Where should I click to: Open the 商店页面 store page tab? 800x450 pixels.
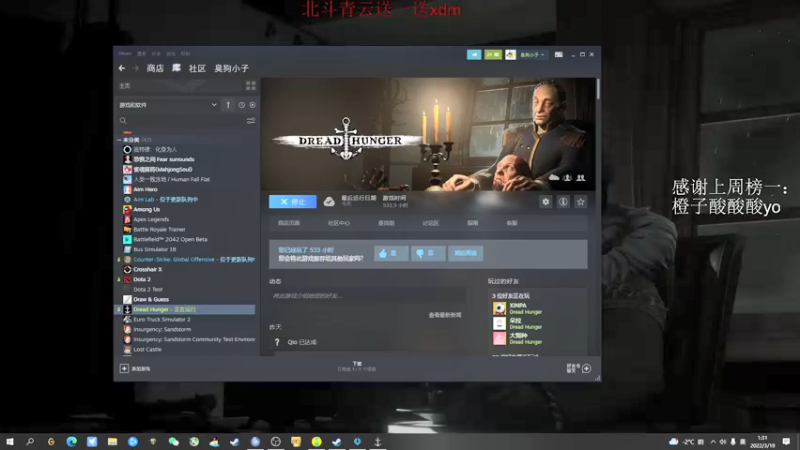(x=289, y=223)
